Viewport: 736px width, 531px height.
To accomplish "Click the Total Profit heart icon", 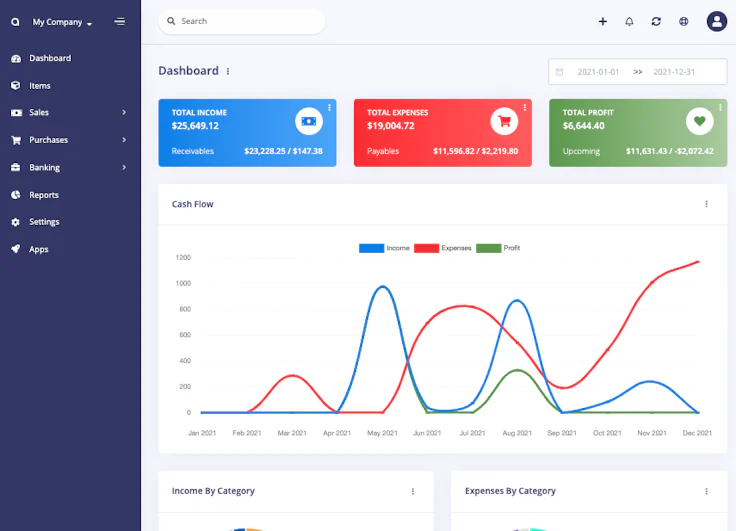I will (700, 121).
